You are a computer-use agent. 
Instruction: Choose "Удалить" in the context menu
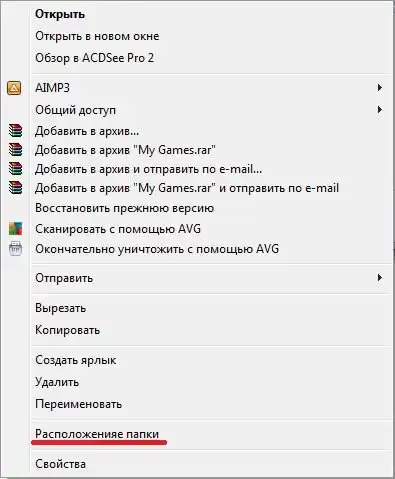pyautogui.click(x=57, y=382)
